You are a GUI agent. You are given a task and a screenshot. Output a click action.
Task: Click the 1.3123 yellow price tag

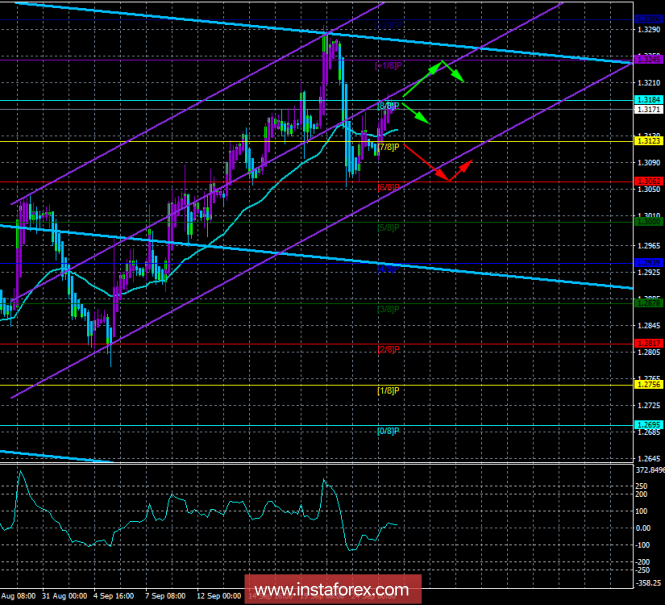(647, 141)
